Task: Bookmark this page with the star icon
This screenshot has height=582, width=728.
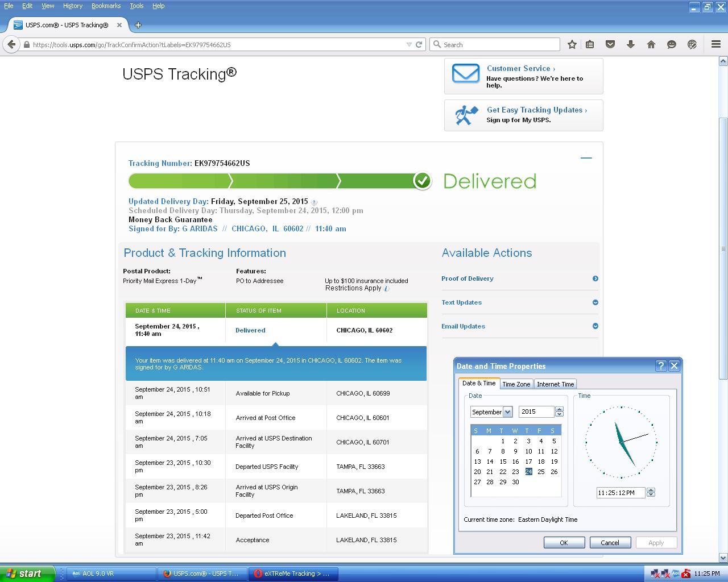Action: [x=572, y=44]
